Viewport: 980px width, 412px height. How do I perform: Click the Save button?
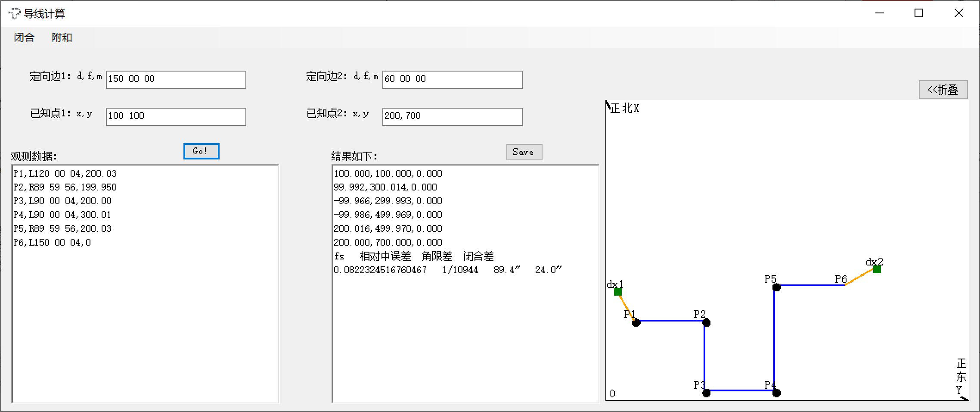tap(524, 152)
